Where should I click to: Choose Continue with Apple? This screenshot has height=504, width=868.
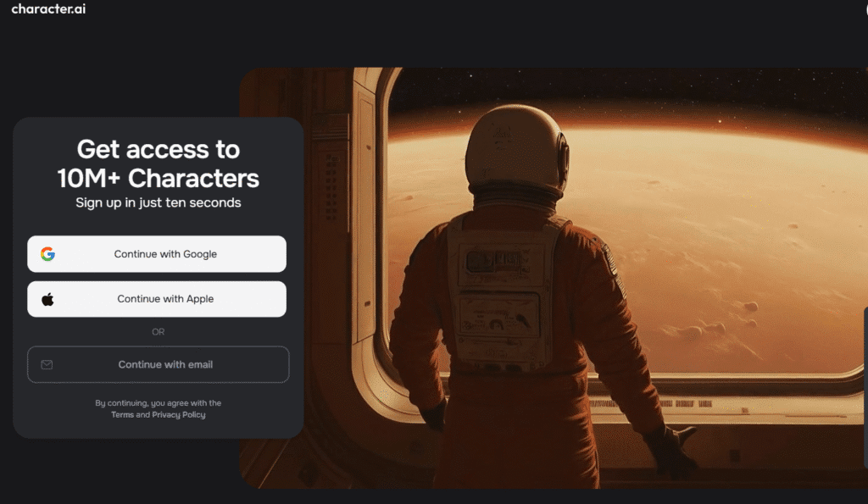point(157,299)
